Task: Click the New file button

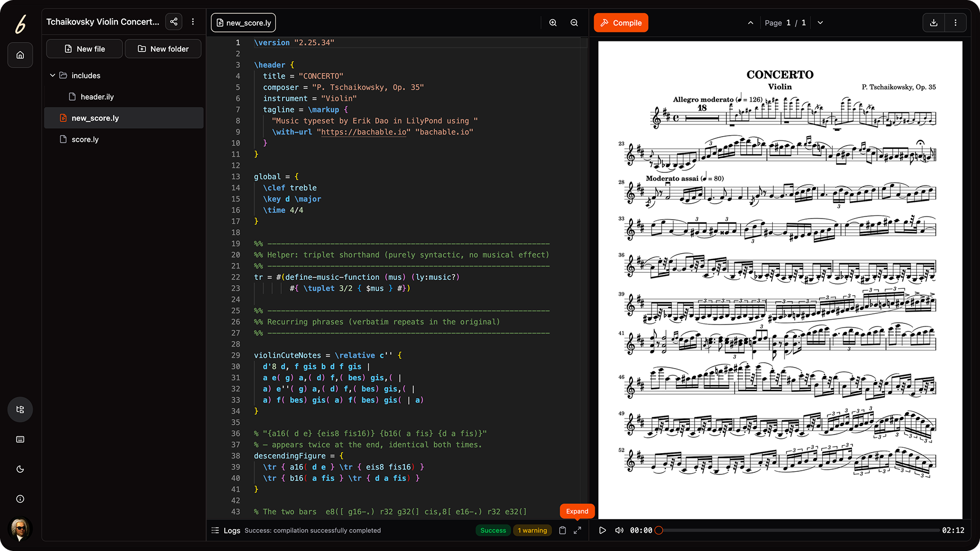Action: click(85, 49)
